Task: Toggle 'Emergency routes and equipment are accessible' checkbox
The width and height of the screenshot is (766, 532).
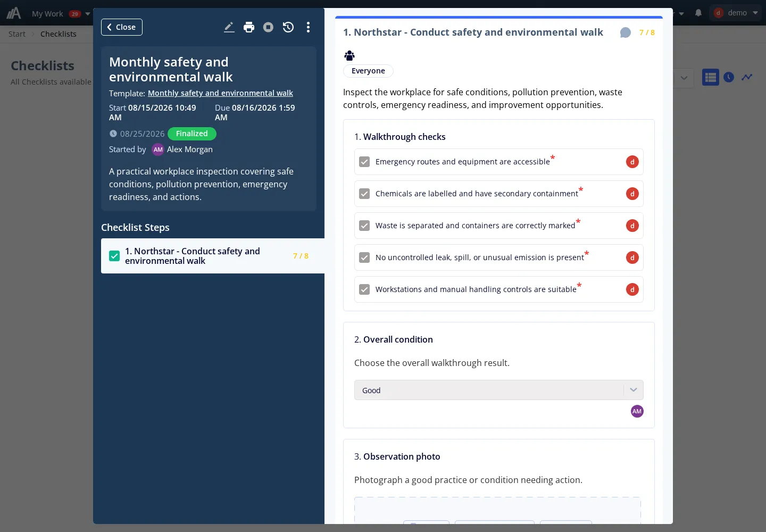Action: pyautogui.click(x=364, y=162)
